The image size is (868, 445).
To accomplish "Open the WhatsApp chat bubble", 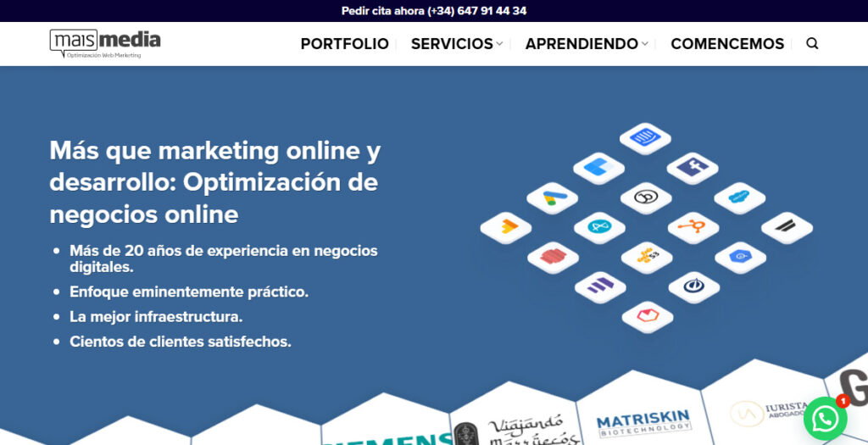I will (826, 418).
